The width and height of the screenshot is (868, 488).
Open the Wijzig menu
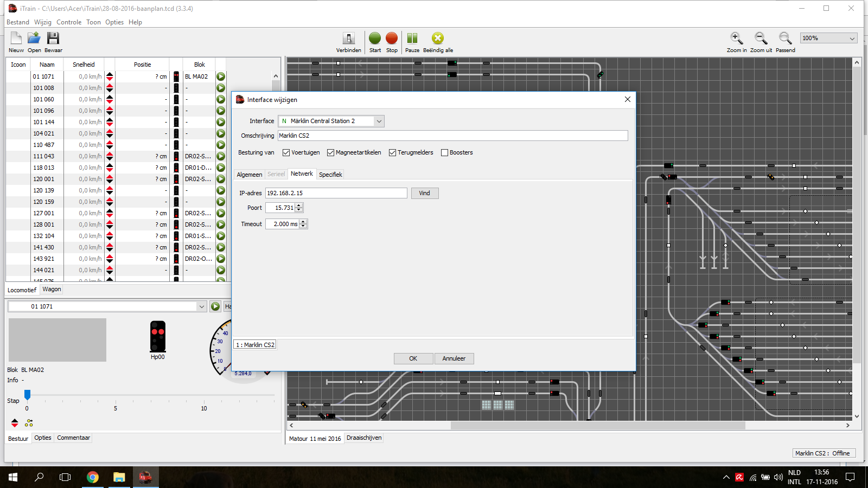[x=43, y=22]
